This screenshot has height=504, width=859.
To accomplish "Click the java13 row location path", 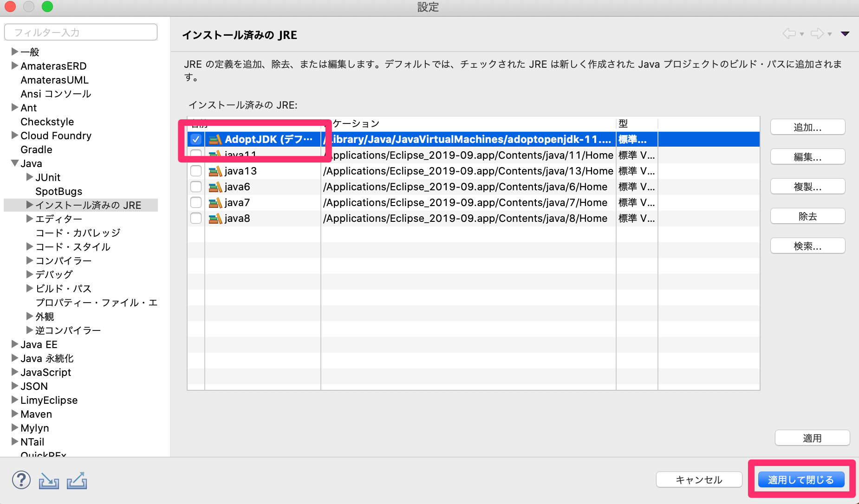I will pyautogui.click(x=468, y=171).
